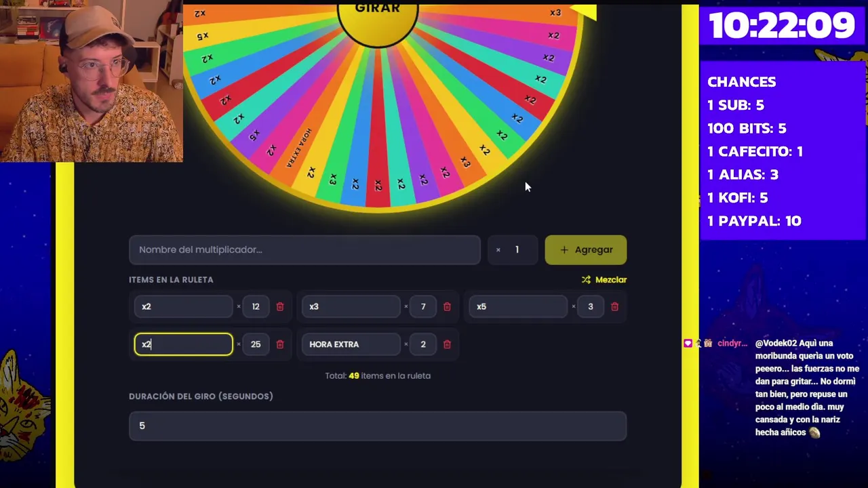
Task: Select the x5 item name field
Action: point(518,306)
